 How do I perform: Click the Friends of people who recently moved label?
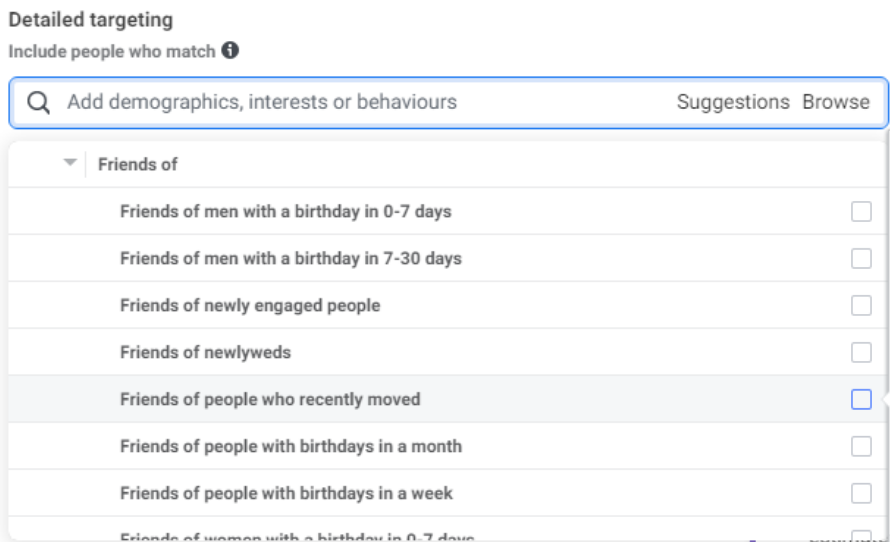(270, 399)
